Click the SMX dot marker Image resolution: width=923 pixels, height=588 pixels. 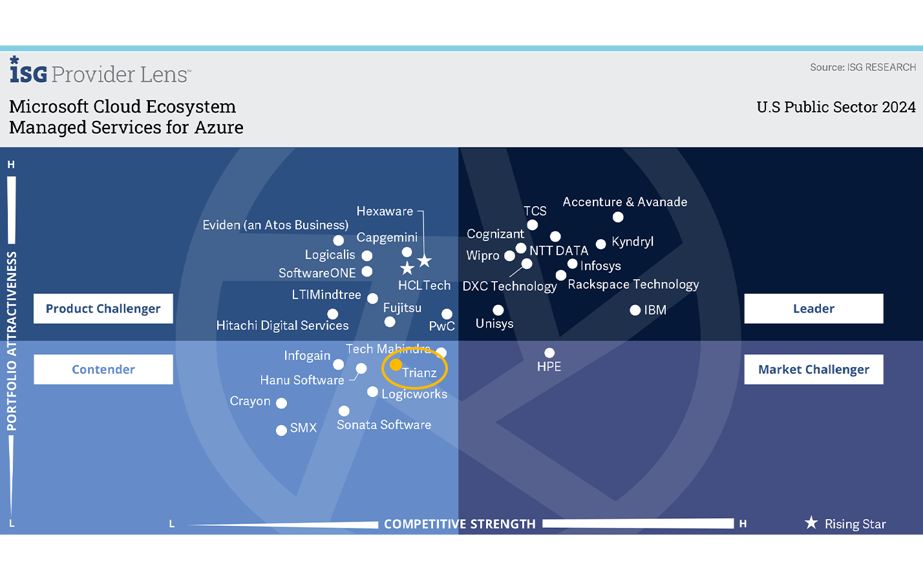281,430
